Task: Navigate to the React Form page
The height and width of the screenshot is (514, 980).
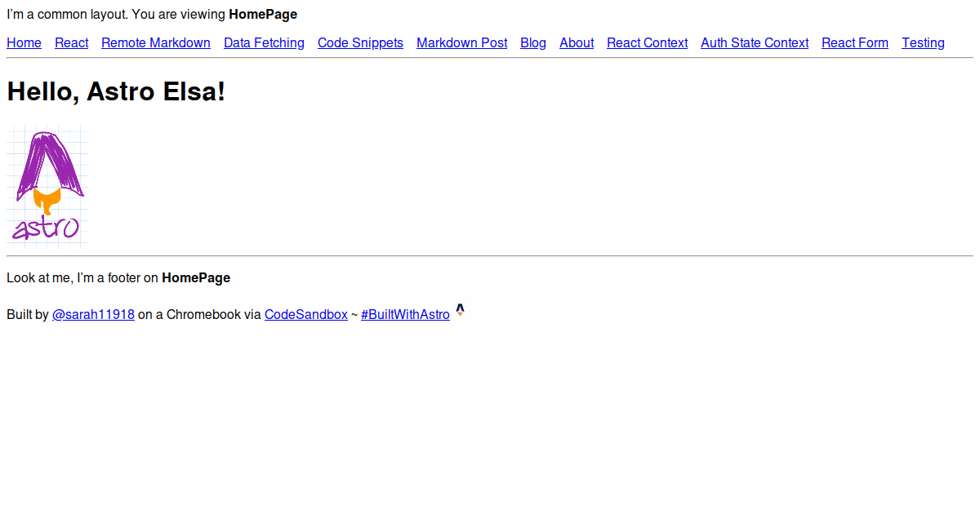Action: click(x=854, y=43)
